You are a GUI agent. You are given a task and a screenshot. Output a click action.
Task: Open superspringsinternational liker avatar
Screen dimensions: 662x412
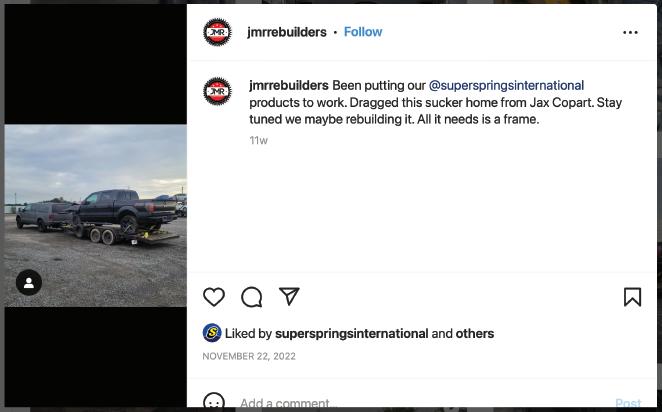[x=212, y=333]
